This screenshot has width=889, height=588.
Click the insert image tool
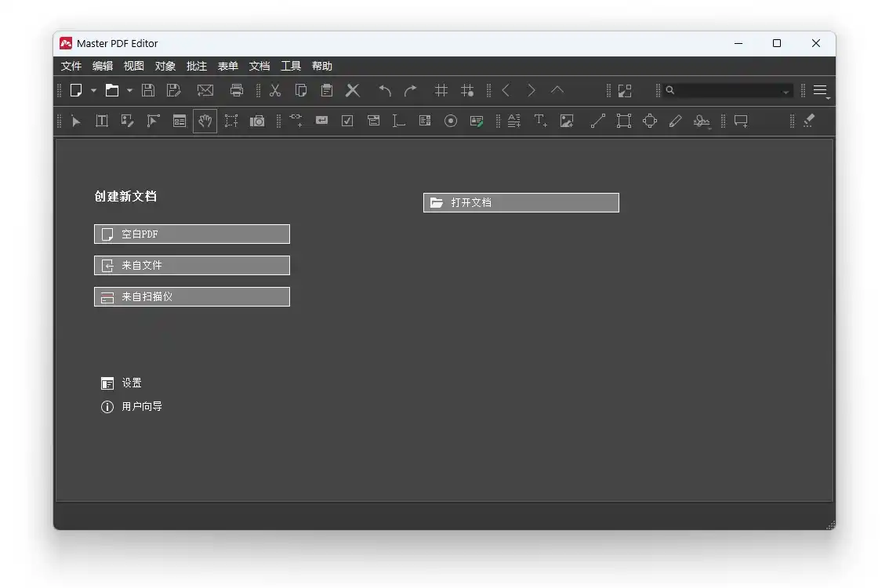tap(567, 121)
